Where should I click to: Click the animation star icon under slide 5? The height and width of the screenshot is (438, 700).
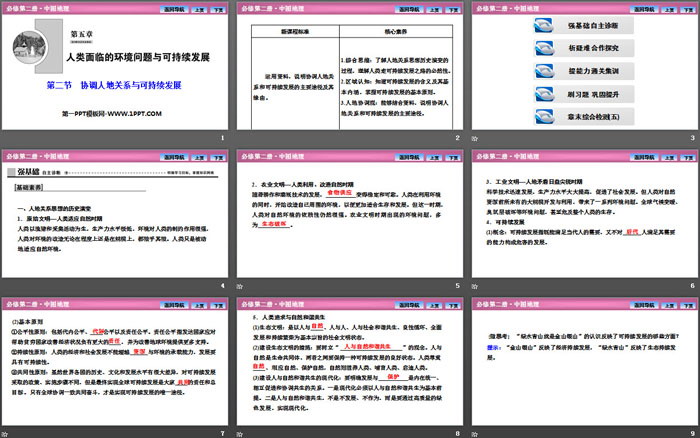241,287
